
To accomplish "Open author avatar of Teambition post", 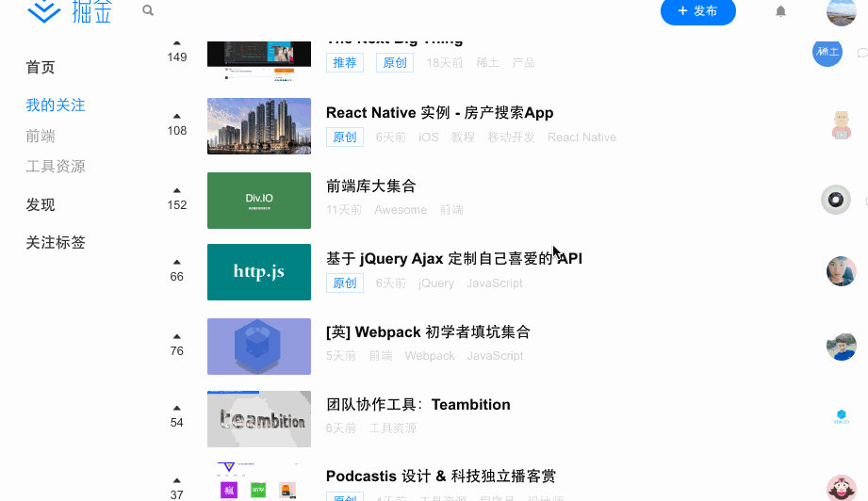I will [841, 417].
